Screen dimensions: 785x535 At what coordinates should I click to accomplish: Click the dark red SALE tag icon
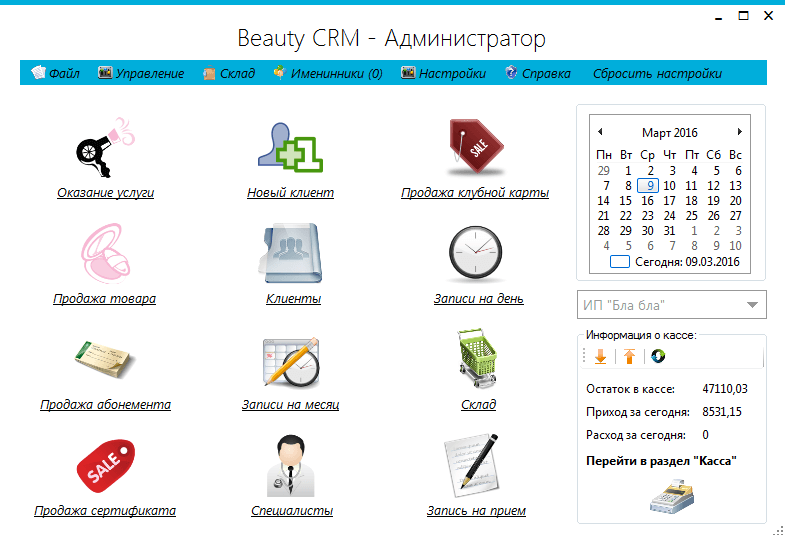(x=476, y=147)
